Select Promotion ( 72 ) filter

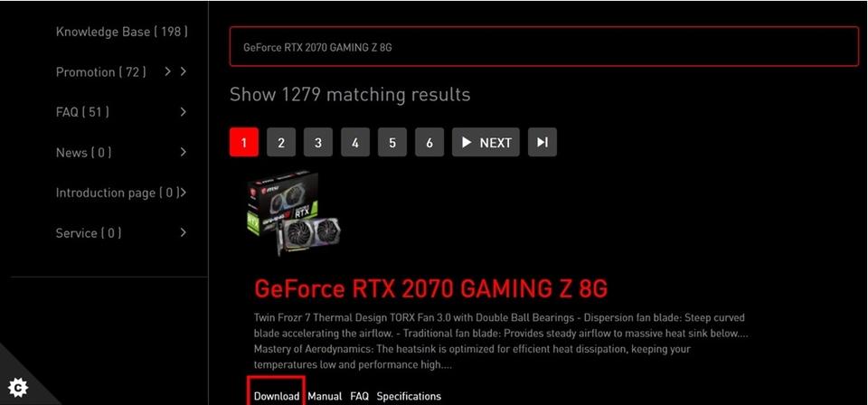(100, 72)
